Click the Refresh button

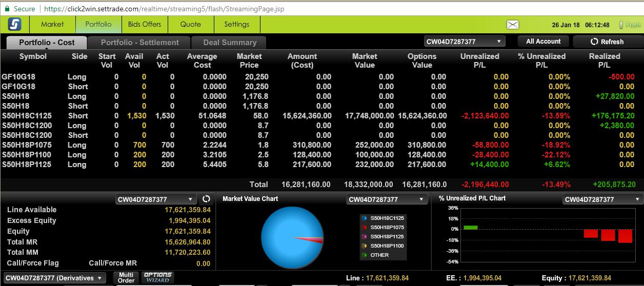coord(607,42)
